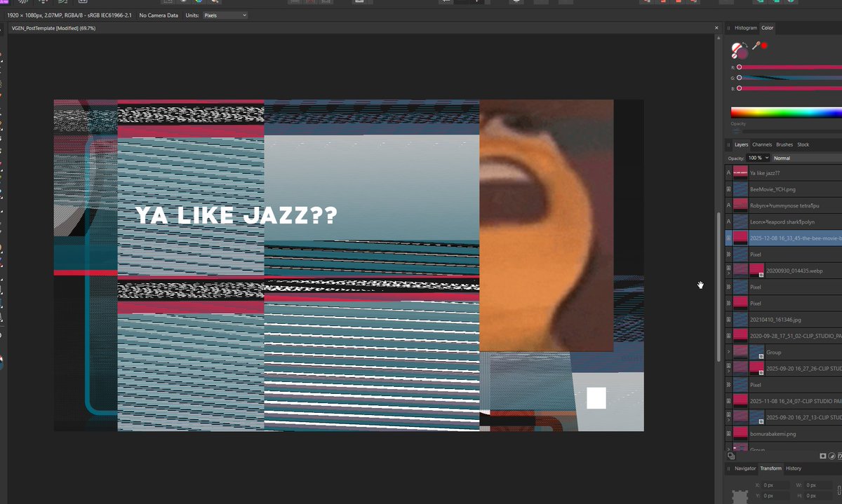Image resolution: width=842 pixels, height=504 pixels.
Task: Click the B channel slider
Action: coord(789,88)
